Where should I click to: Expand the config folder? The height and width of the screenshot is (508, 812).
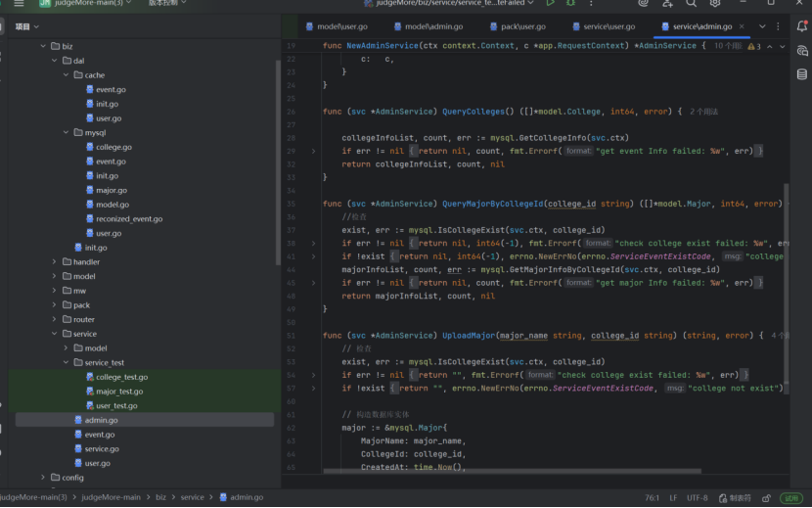point(43,478)
